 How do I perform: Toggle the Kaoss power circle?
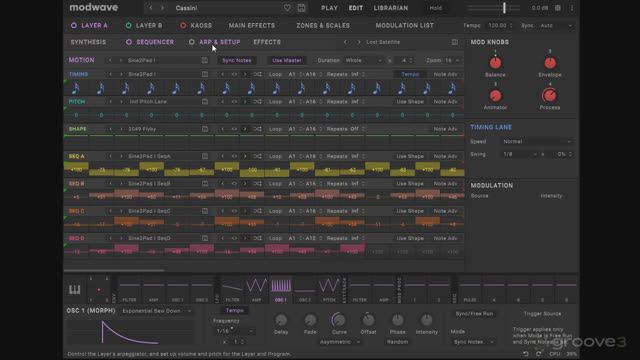pyautogui.click(x=183, y=25)
